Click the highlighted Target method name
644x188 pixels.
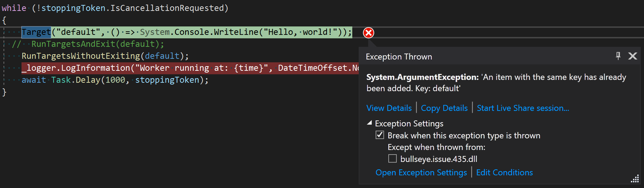36,32
